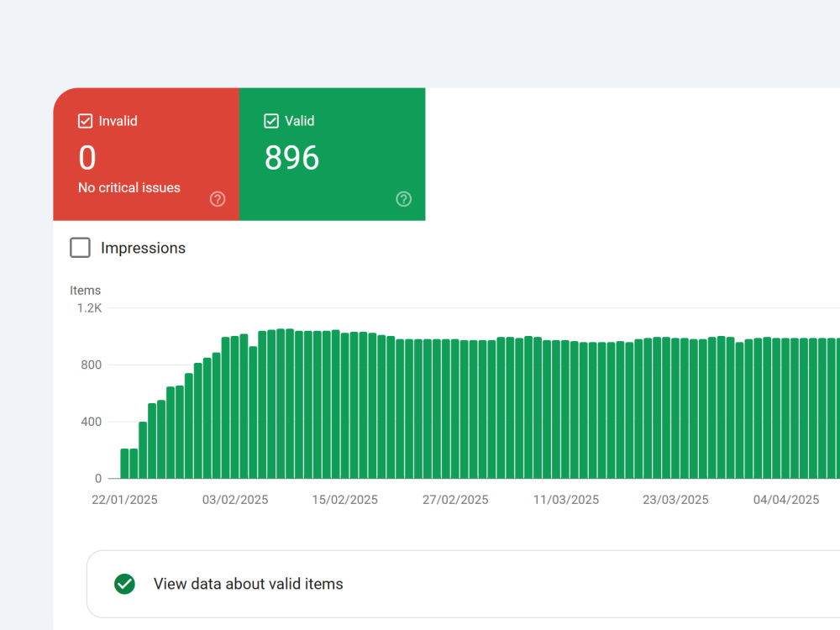Click the 27/02/2025 axis date label
This screenshot has height=630, width=840.
455,500
